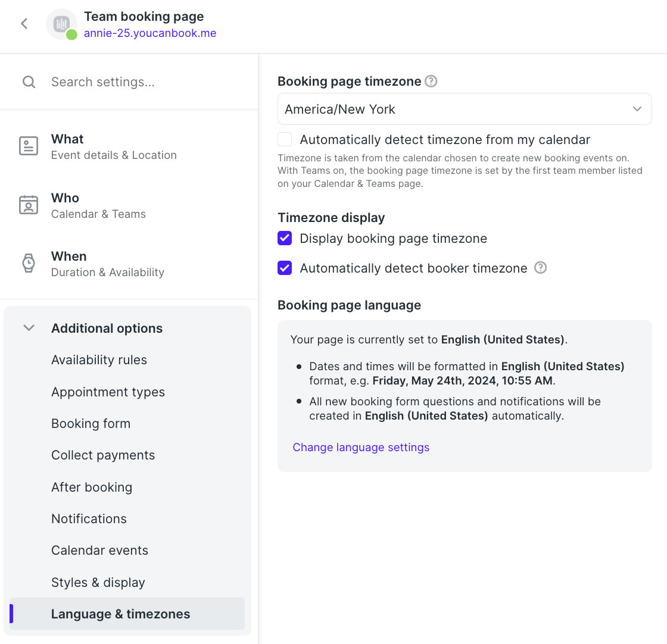667x644 pixels.
Task: Select the Booking form menu item
Action: click(91, 423)
